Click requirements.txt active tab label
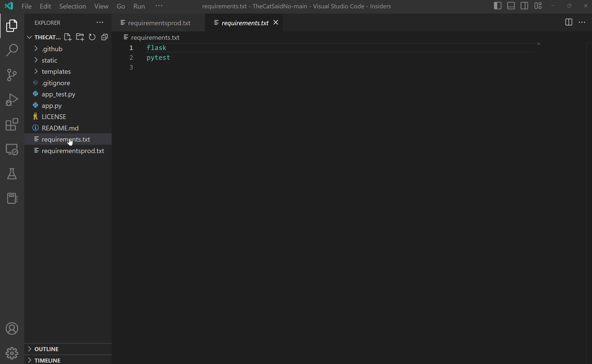The width and height of the screenshot is (592, 364). click(x=245, y=22)
